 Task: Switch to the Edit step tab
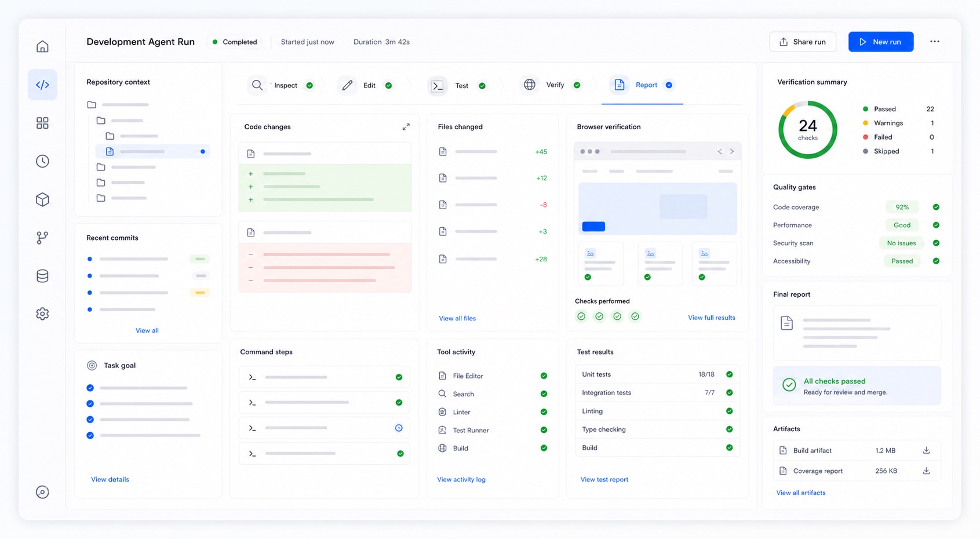367,85
